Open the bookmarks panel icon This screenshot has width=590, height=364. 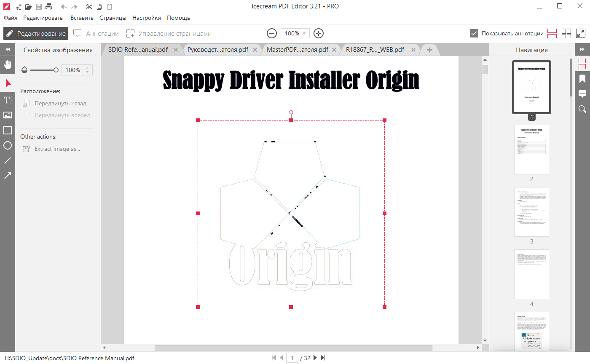pos(582,79)
